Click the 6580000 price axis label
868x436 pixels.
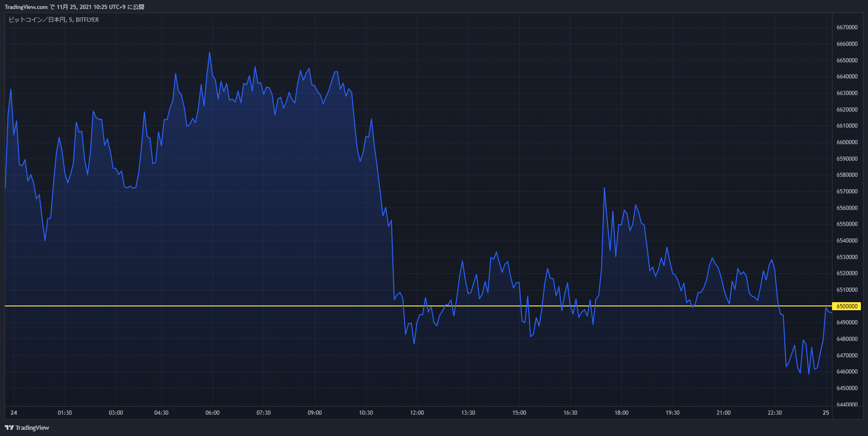tap(847, 175)
